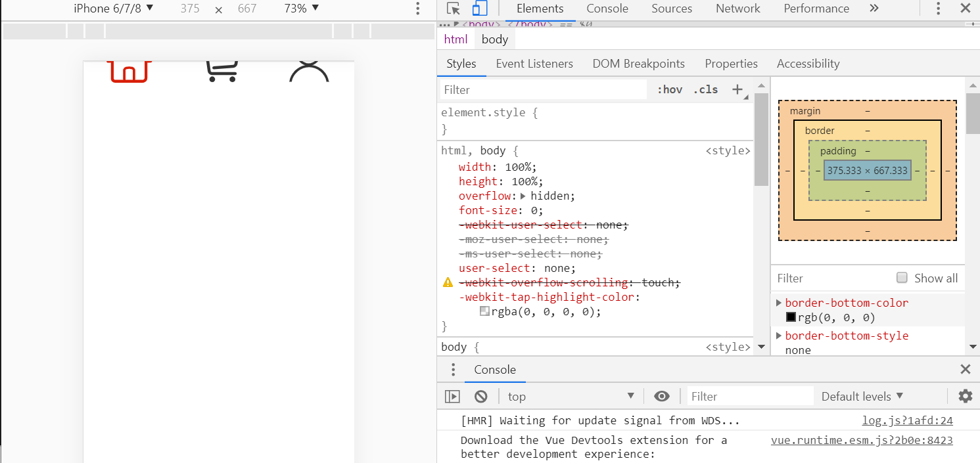Select the Accessibility subtab
The height and width of the screenshot is (463, 980).
click(x=808, y=64)
